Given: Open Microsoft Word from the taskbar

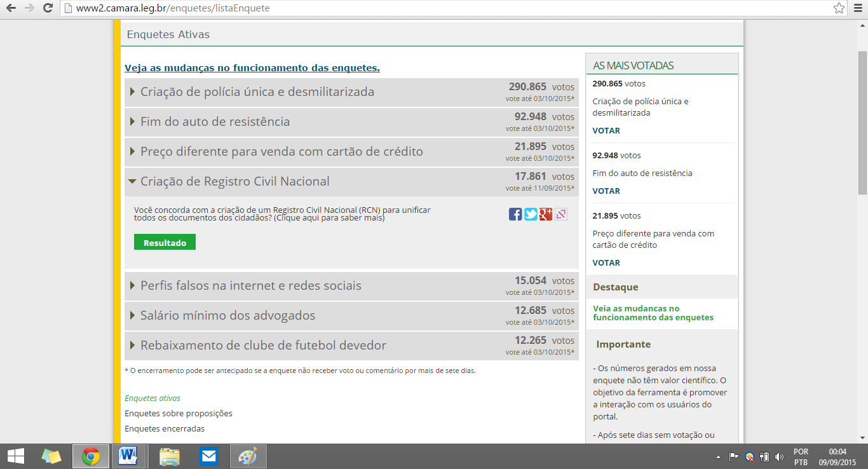Looking at the screenshot, I should tap(128, 456).
